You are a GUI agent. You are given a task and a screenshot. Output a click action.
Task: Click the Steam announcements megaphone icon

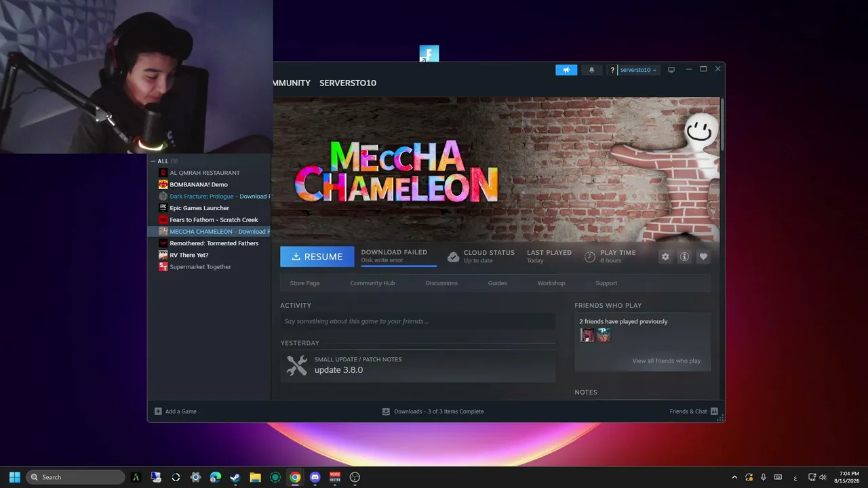click(x=566, y=70)
